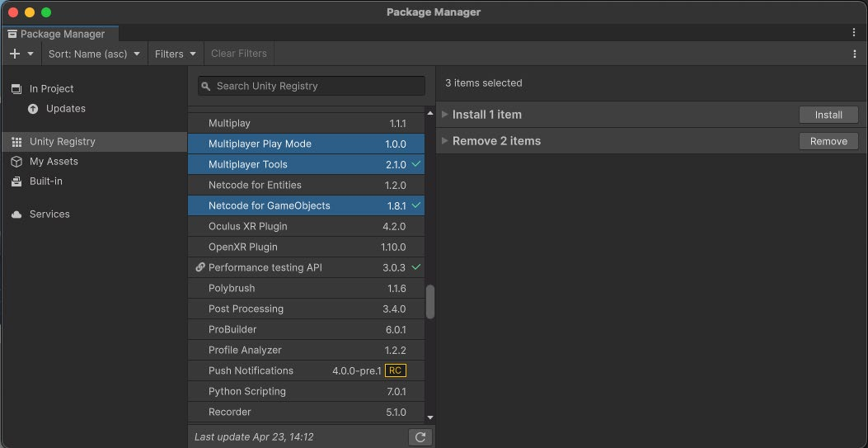Open the tab bar three-dot window menu

pyautogui.click(x=854, y=33)
